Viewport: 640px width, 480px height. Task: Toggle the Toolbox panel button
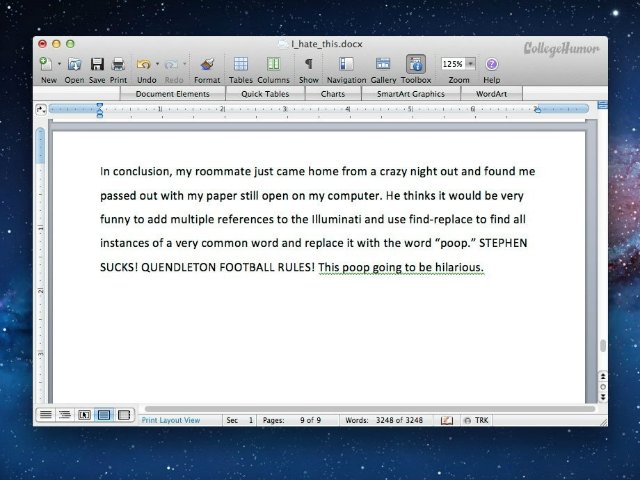pos(416,64)
